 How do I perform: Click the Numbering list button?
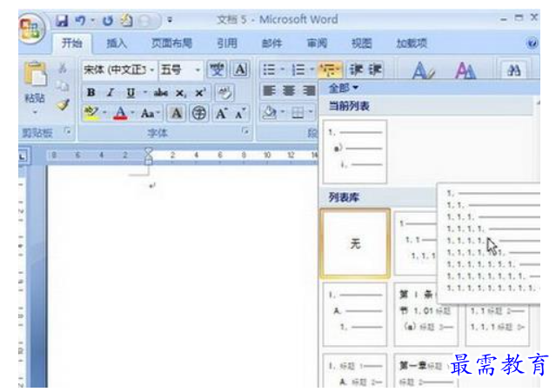[x=298, y=70]
